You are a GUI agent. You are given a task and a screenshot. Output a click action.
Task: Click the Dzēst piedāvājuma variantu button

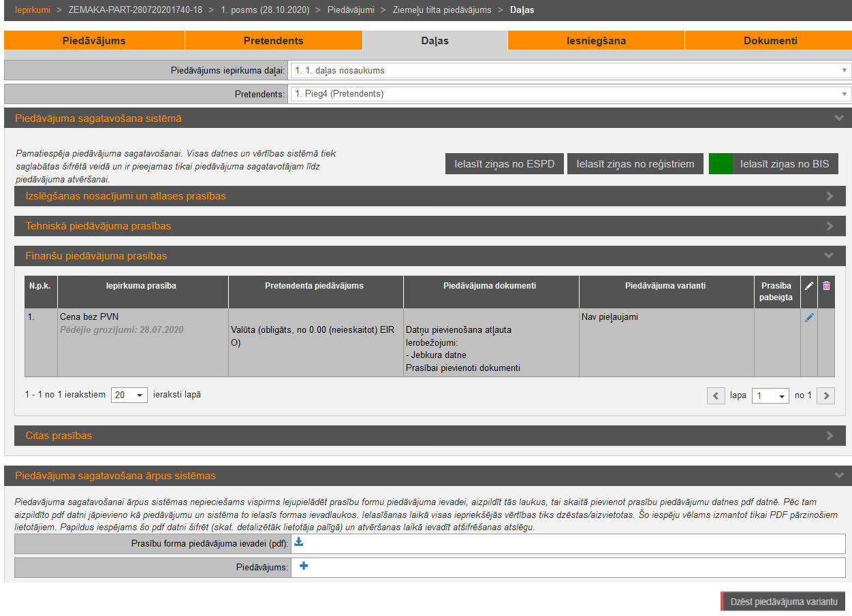[x=783, y=602]
